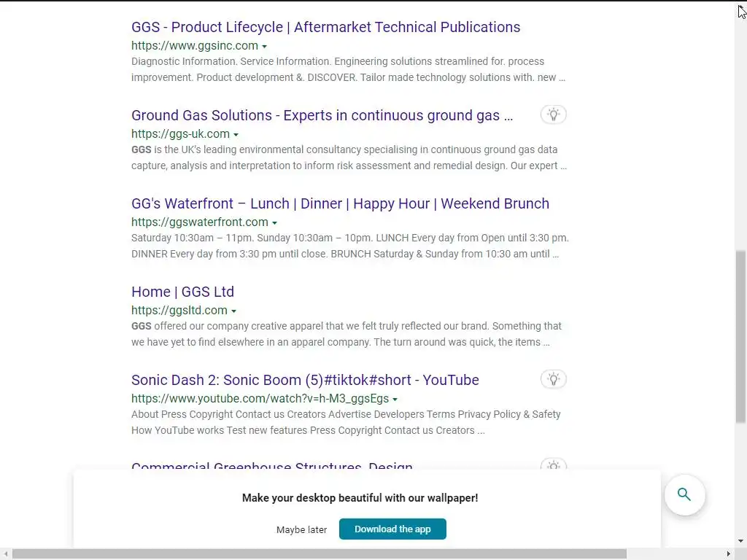Click snippet starting 'Diagnostic Information. Service'

(348, 69)
